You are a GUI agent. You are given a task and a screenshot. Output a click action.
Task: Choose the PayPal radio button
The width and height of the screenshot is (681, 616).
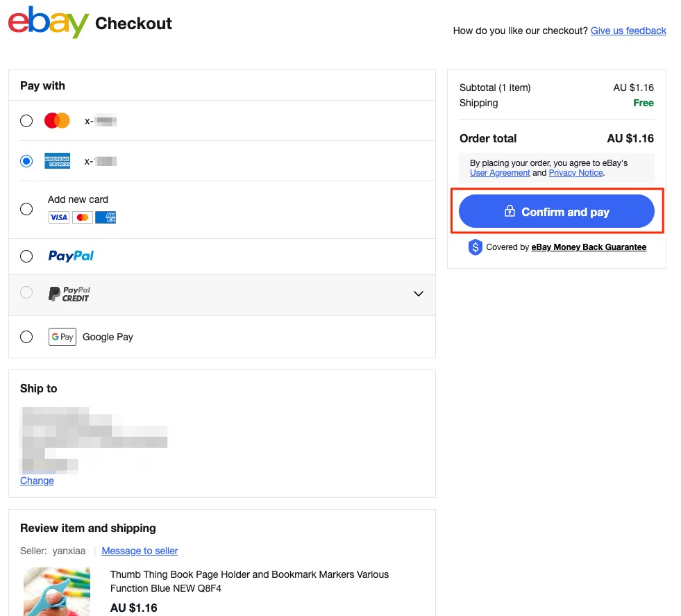(26, 256)
